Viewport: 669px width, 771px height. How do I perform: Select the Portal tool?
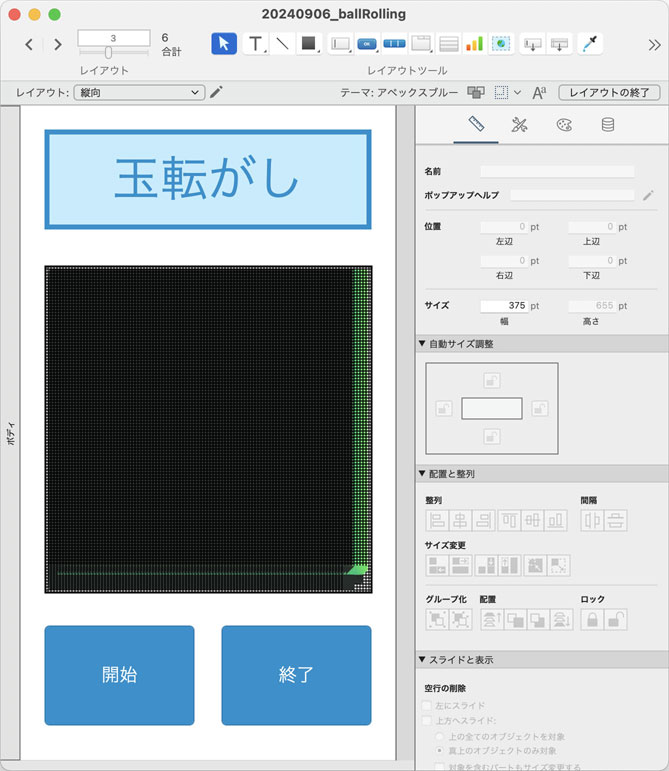(x=449, y=44)
